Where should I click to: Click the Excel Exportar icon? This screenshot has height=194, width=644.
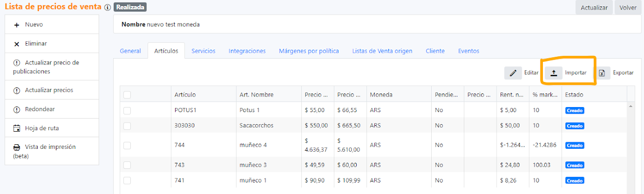point(602,73)
